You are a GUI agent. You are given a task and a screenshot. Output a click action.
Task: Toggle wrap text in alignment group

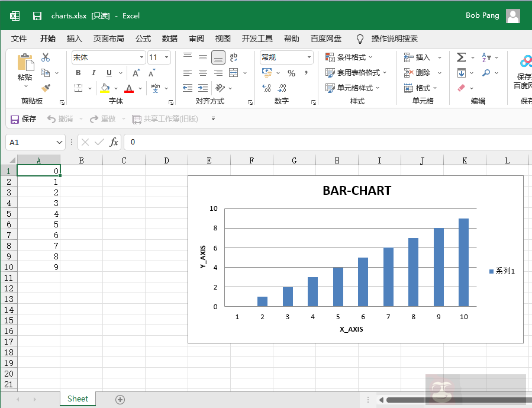point(234,57)
